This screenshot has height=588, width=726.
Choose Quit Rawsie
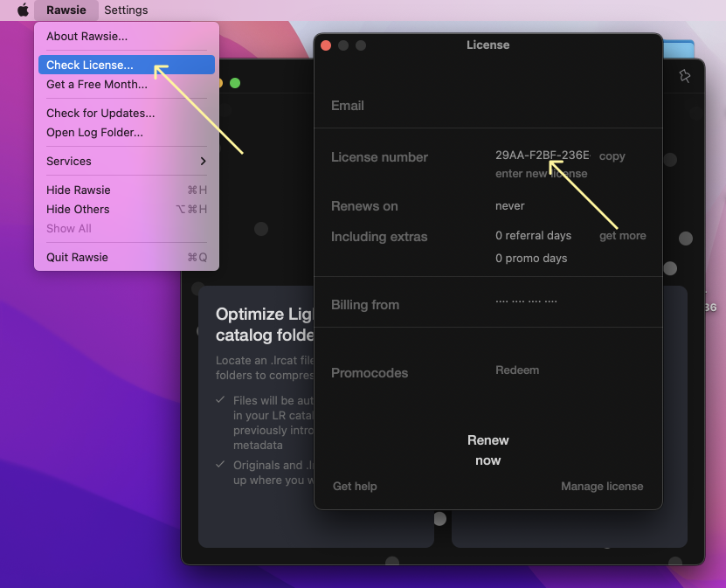point(127,258)
